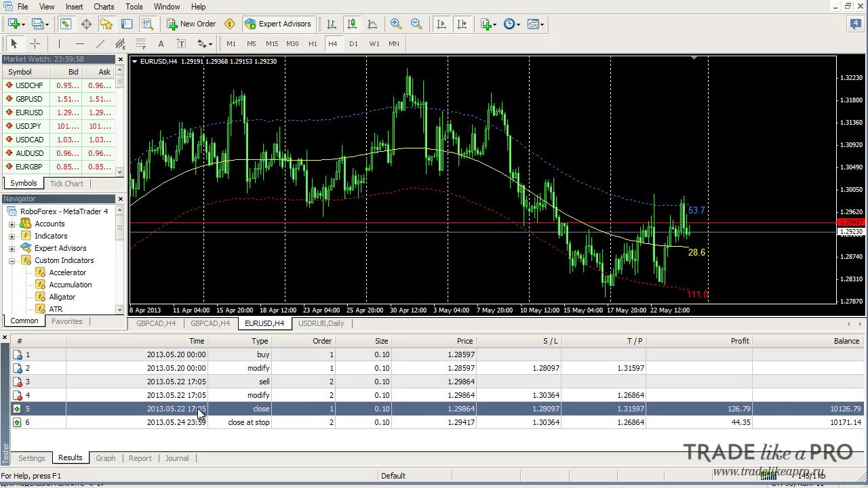Image resolution: width=868 pixels, height=488 pixels.
Task: Select the line chart view
Action: tap(372, 24)
